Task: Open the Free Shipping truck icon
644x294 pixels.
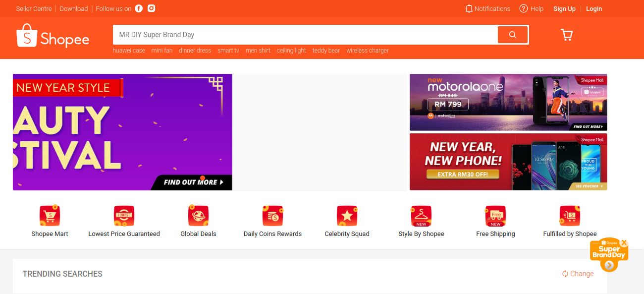Action: coord(495,216)
